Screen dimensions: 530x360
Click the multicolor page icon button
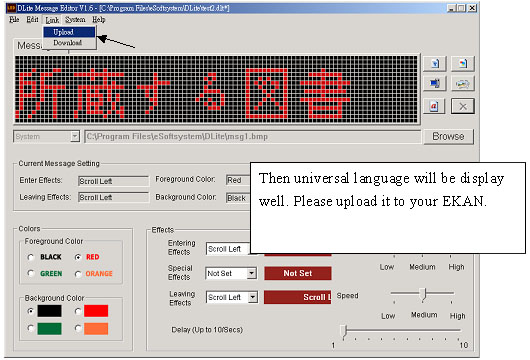click(463, 64)
